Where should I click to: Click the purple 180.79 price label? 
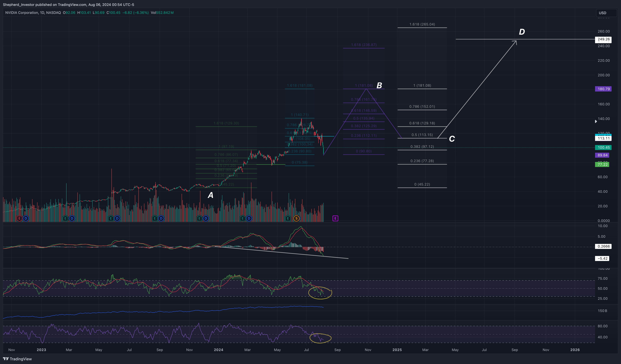click(603, 89)
